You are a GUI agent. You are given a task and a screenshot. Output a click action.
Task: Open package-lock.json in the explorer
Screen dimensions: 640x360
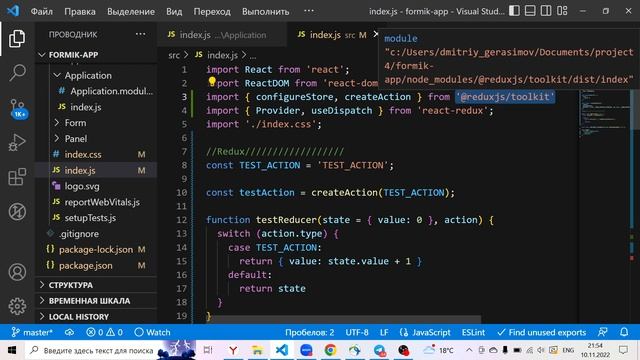point(96,249)
